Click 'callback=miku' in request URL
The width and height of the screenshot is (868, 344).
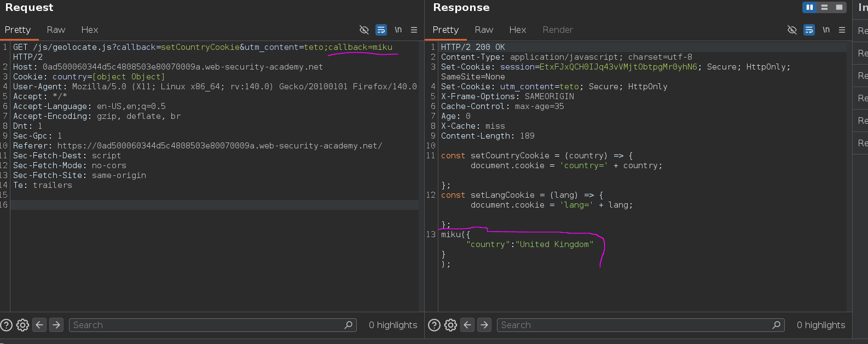(360, 47)
